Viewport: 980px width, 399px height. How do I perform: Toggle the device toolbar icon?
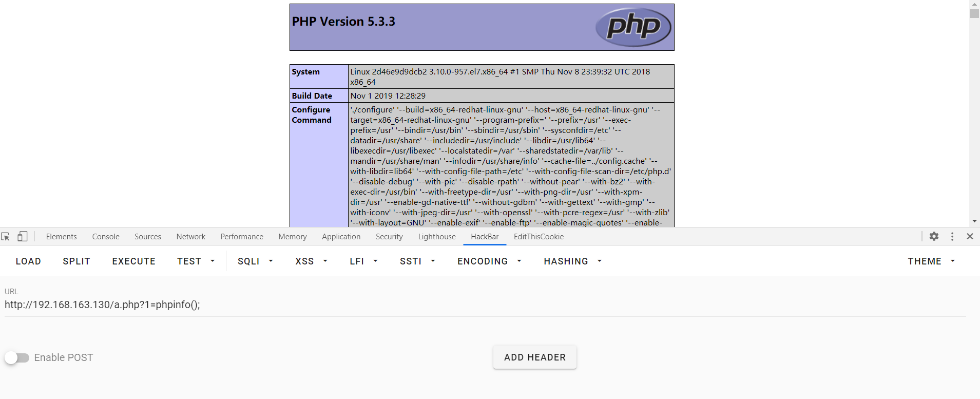(x=22, y=236)
